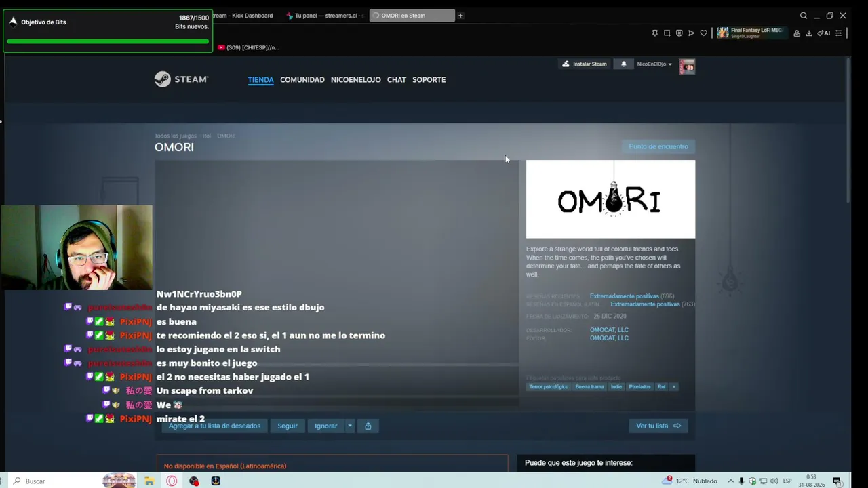The height and width of the screenshot is (488, 868).
Task: Select the Terror psicológico tag
Action: [x=549, y=387]
